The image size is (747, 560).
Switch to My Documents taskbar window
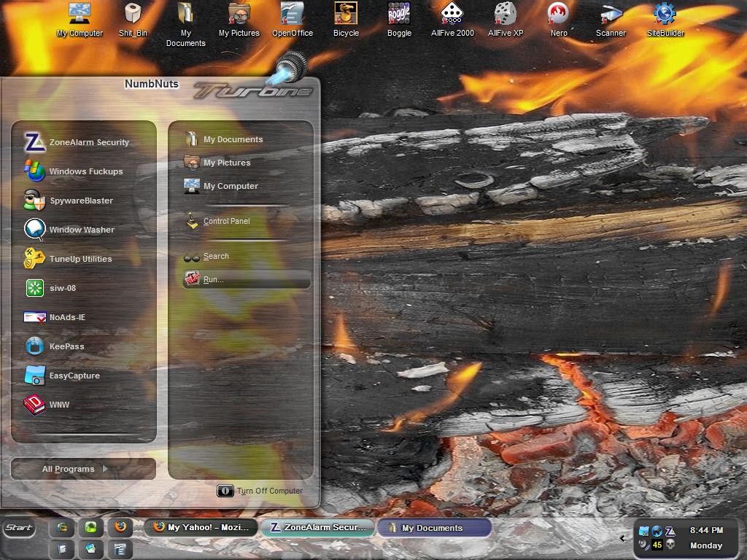[434, 528]
